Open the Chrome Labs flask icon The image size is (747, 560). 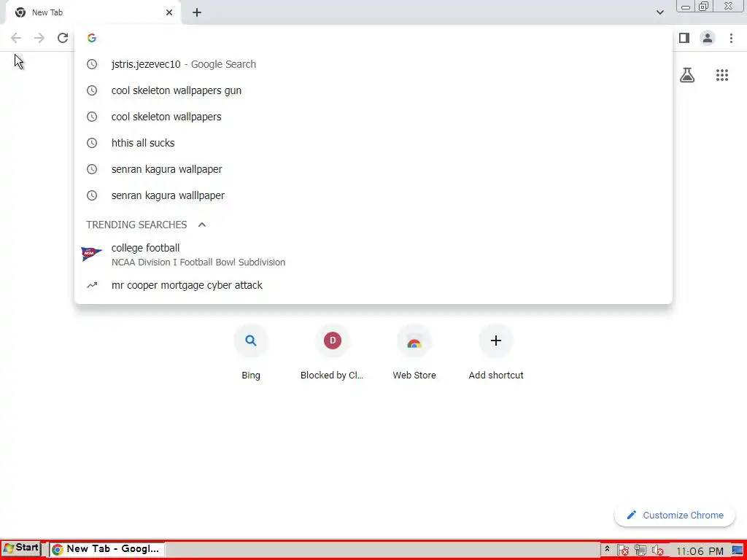[687, 75]
